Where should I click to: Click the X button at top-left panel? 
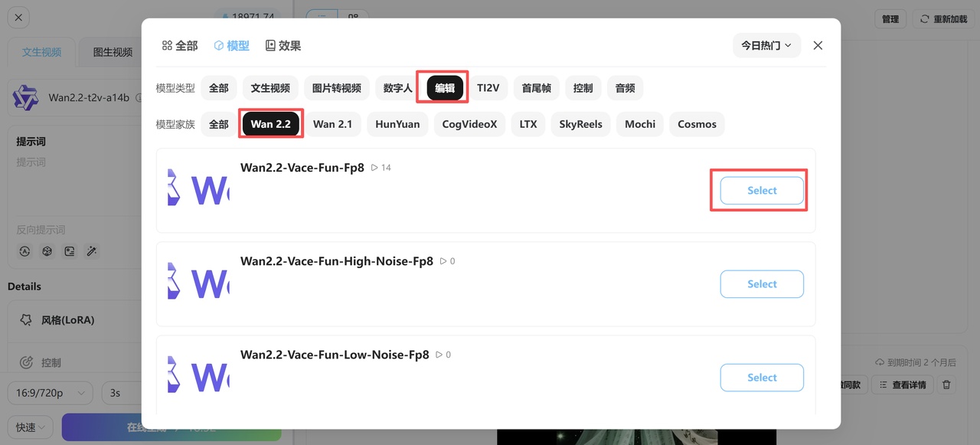coord(19,18)
